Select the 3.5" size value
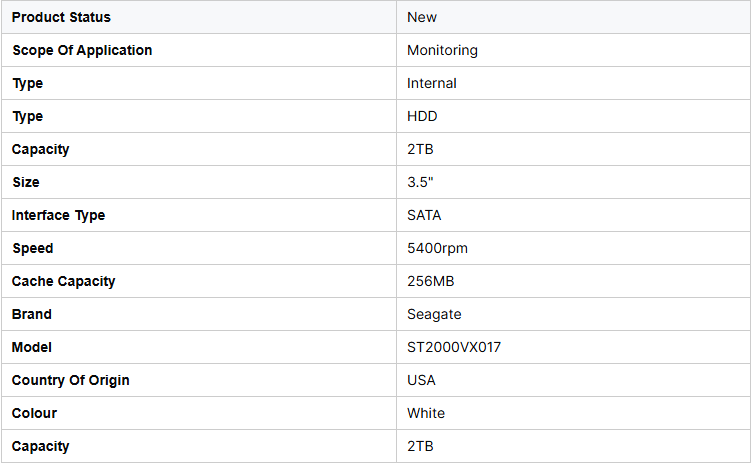The image size is (751, 465). (420, 182)
